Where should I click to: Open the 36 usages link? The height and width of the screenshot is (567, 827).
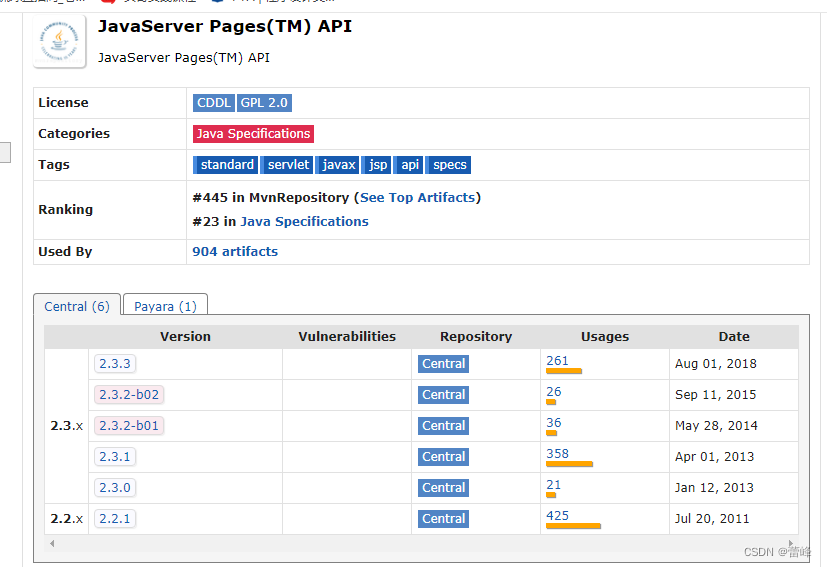pyautogui.click(x=554, y=423)
